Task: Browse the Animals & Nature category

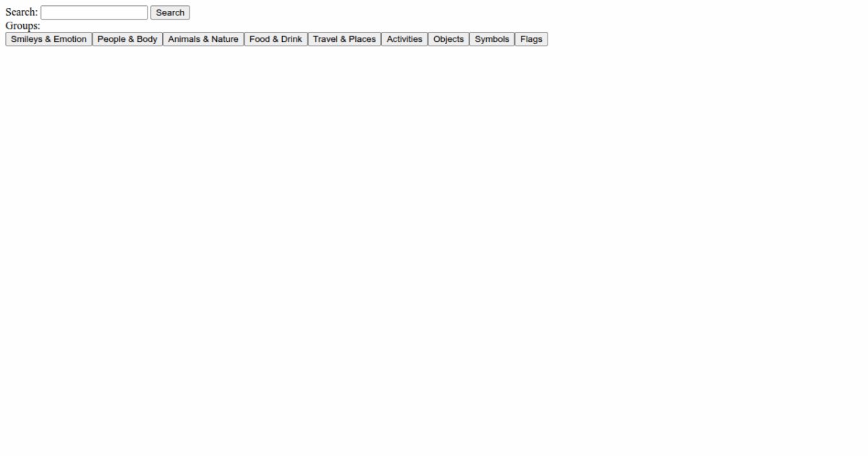Action: pos(203,39)
